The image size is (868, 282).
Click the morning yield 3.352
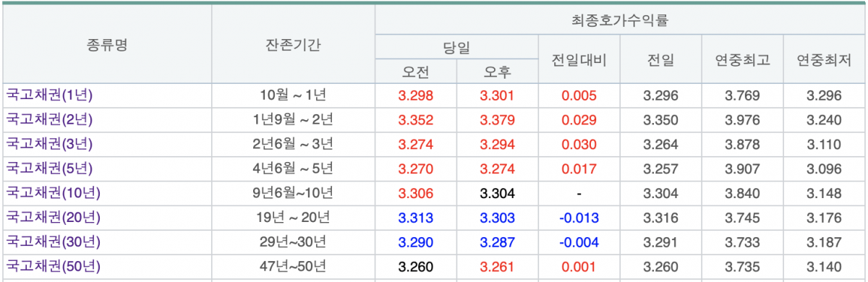(416, 120)
